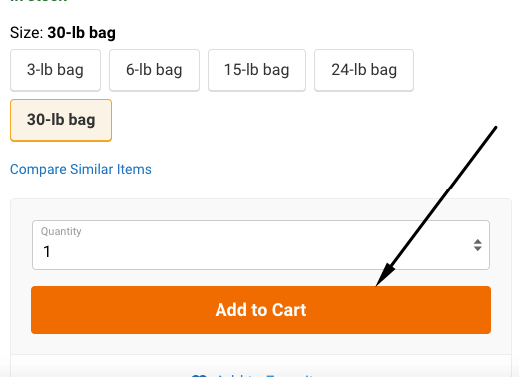Pick the 15-lb bag size option
The height and width of the screenshot is (377, 519).
coord(257,70)
